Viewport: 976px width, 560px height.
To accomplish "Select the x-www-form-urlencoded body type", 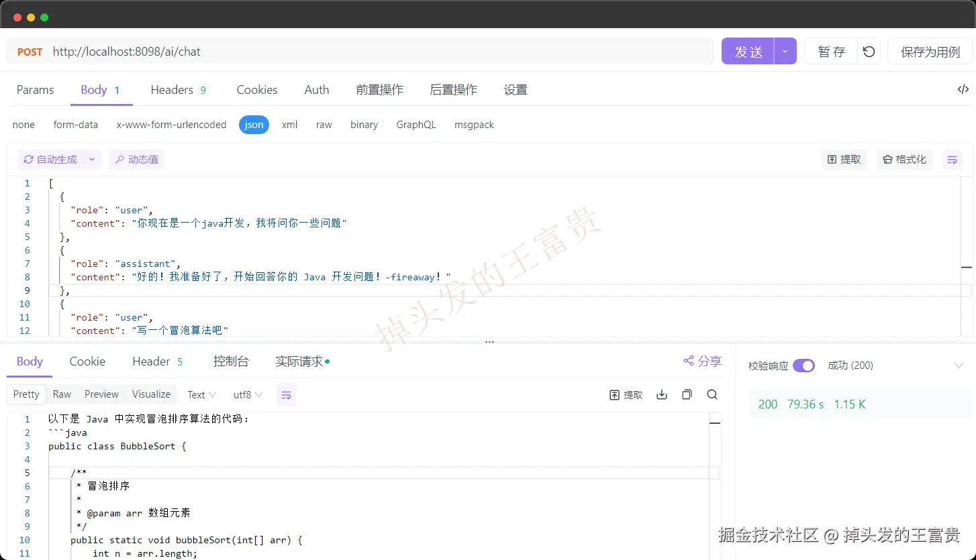I will pyautogui.click(x=171, y=125).
